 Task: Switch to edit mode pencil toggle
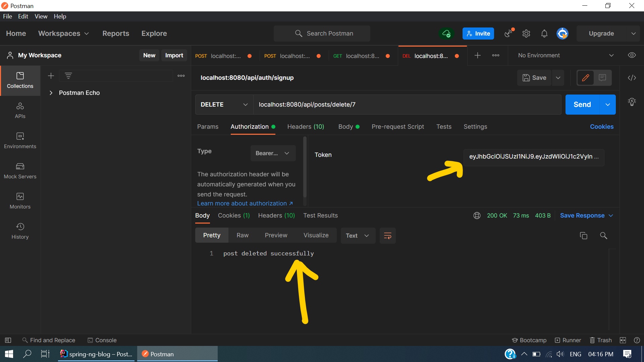(x=586, y=78)
